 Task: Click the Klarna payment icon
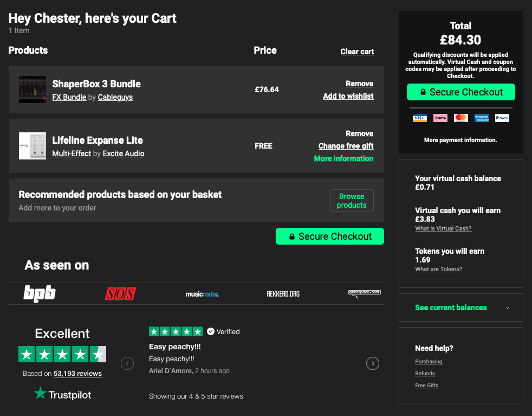tap(440, 118)
